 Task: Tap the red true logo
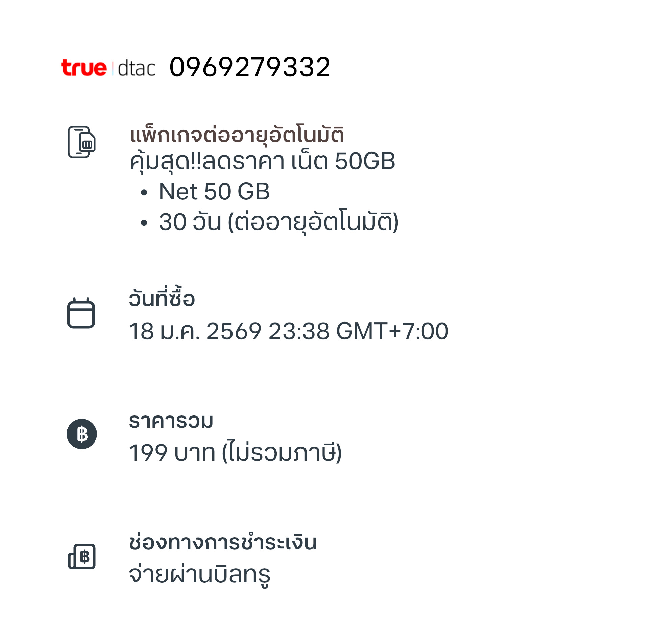pyautogui.click(x=83, y=68)
